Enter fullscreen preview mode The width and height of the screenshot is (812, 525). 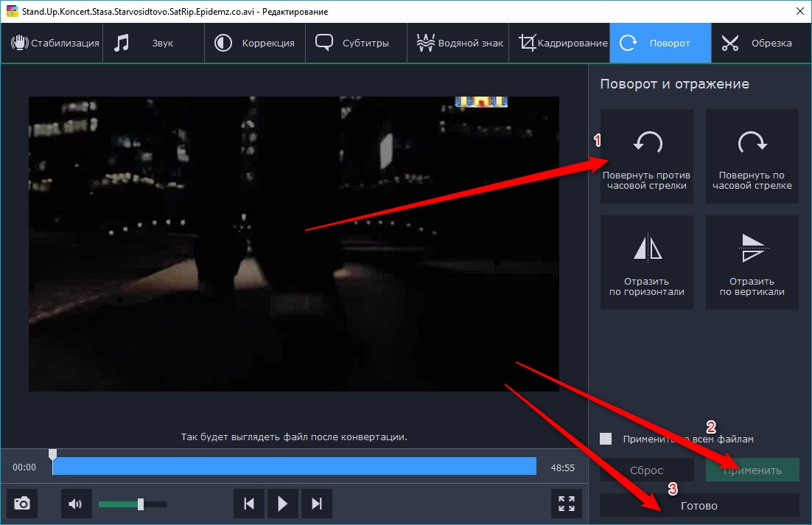pyautogui.click(x=566, y=504)
